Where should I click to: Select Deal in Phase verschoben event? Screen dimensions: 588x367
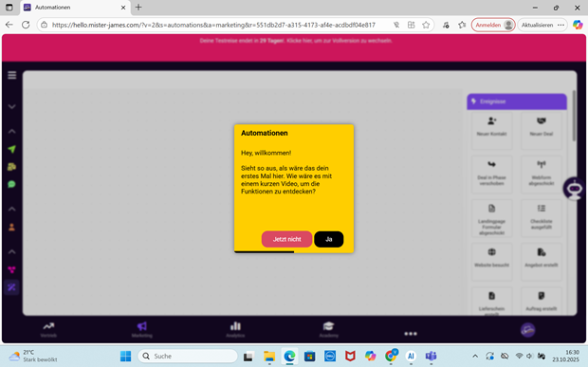[x=491, y=174]
